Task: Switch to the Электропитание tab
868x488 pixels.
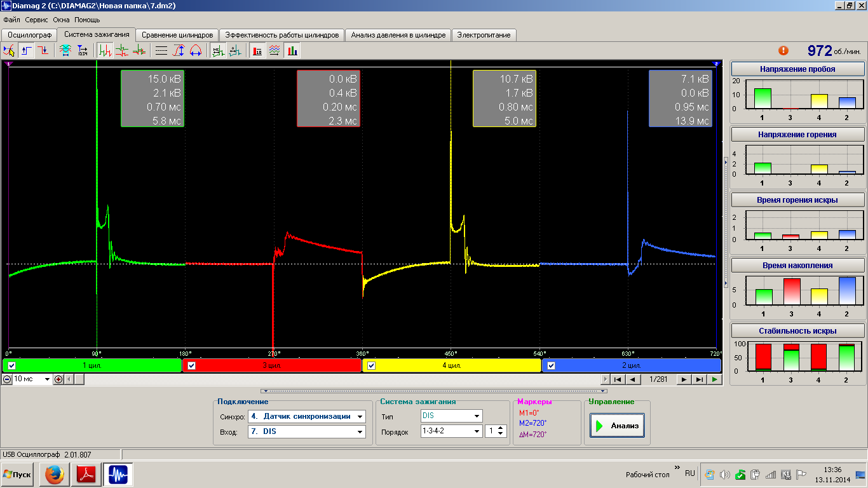Action: tap(484, 35)
